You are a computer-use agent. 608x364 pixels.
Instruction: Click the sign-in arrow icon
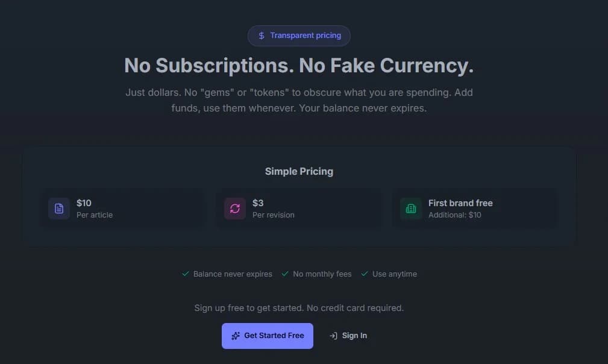333,336
